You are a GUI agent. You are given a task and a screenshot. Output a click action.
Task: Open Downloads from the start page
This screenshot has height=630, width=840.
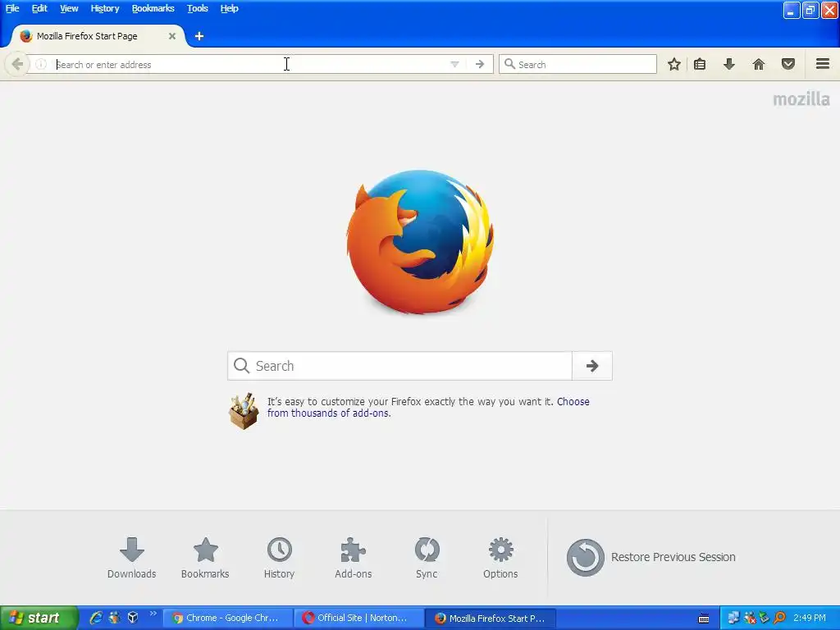tap(132, 558)
